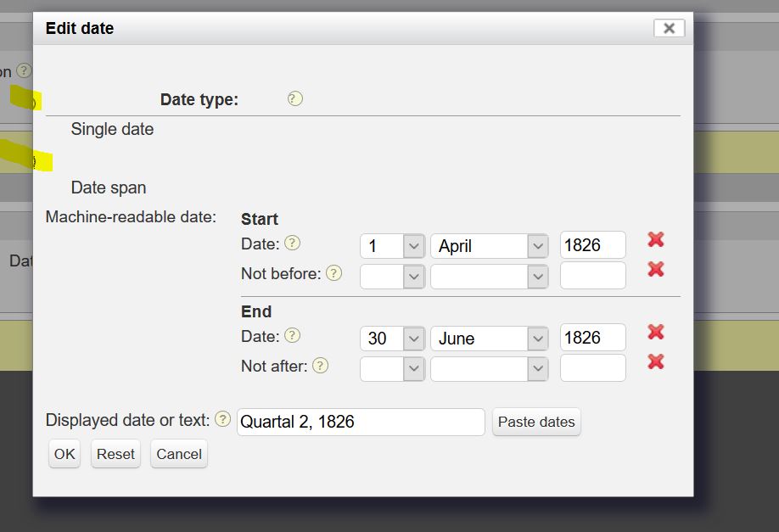
Task: Click the Reset button
Action: click(x=115, y=454)
